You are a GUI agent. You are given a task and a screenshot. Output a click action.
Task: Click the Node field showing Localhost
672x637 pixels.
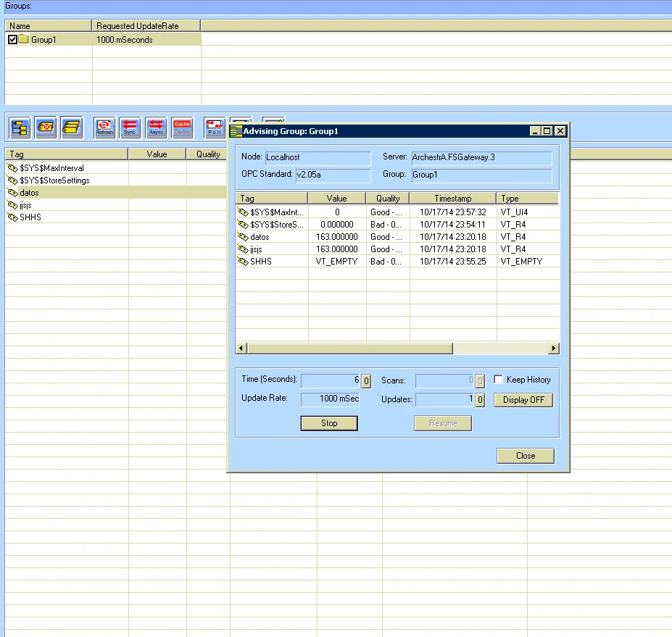coord(318,158)
